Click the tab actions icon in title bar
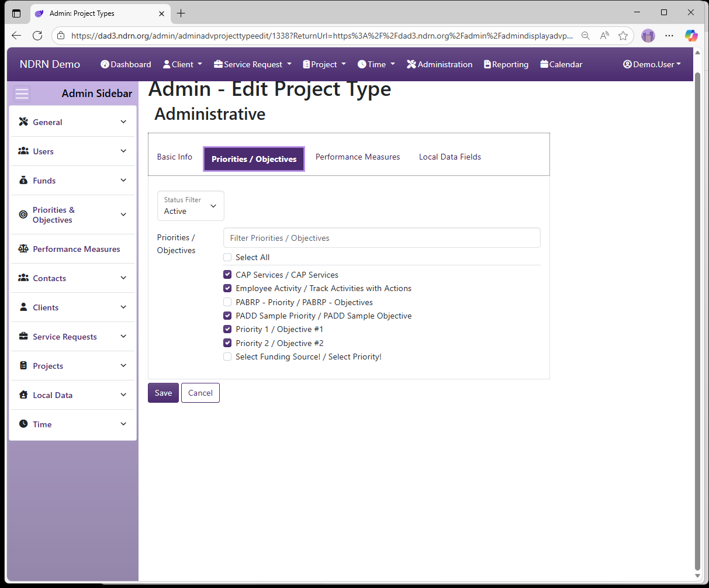This screenshot has width=709, height=588. point(16,13)
